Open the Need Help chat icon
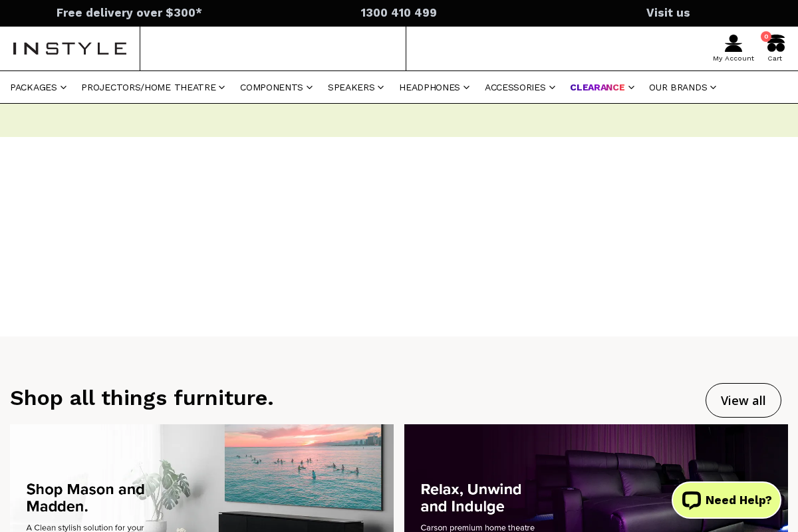Image resolution: width=798 pixels, height=532 pixels. pyautogui.click(x=726, y=499)
